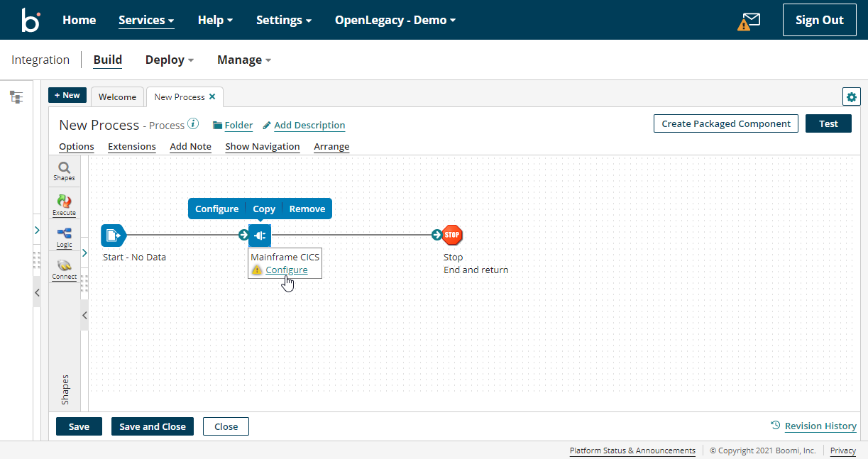Select the Mainframe CICS connector shape

click(x=260, y=235)
